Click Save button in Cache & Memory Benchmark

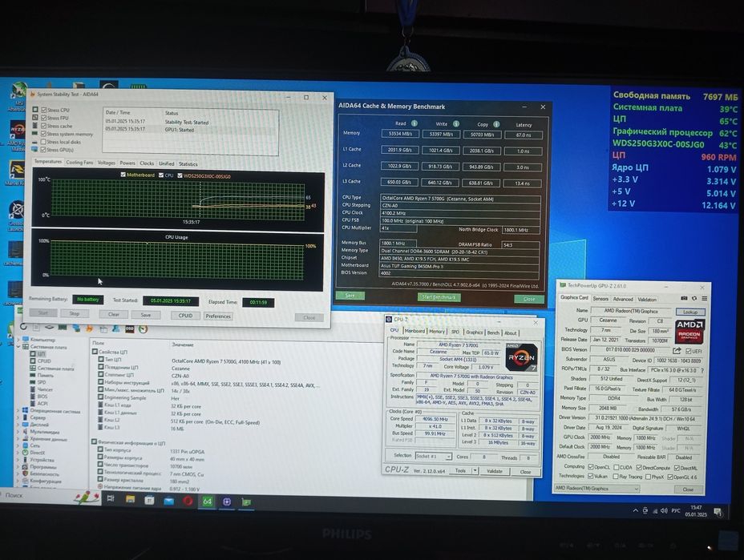click(x=350, y=296)
